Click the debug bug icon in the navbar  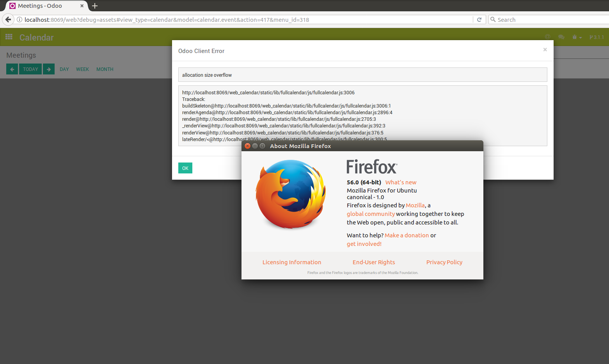tap(575, 37)
